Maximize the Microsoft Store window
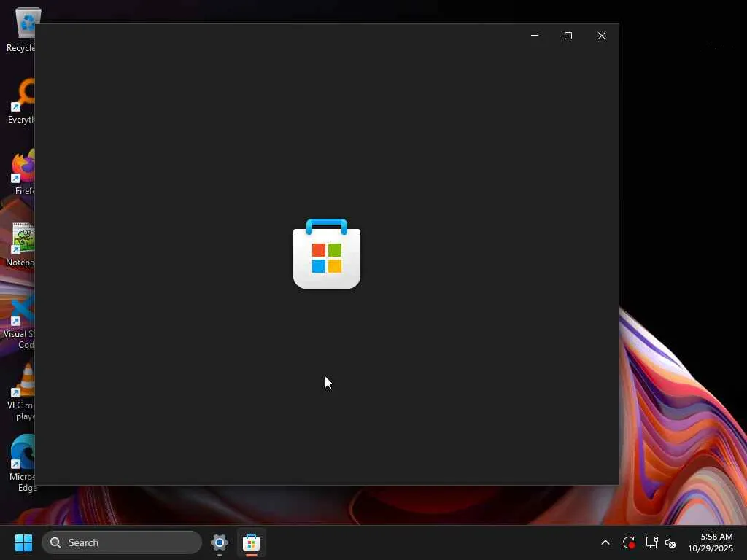The width and height of the screenshot is (747, 560). tap(568, 36)
